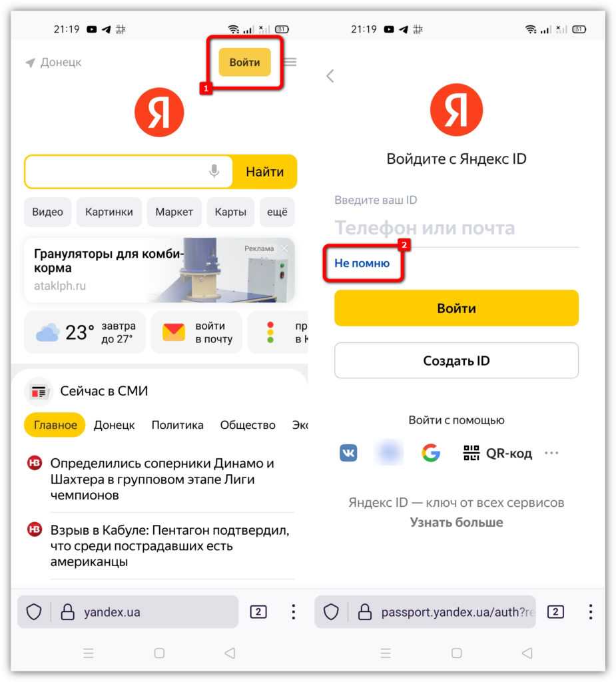Tap the Найти search button
The width and height of the screenshot is (616, 682).
click(264, 172)
